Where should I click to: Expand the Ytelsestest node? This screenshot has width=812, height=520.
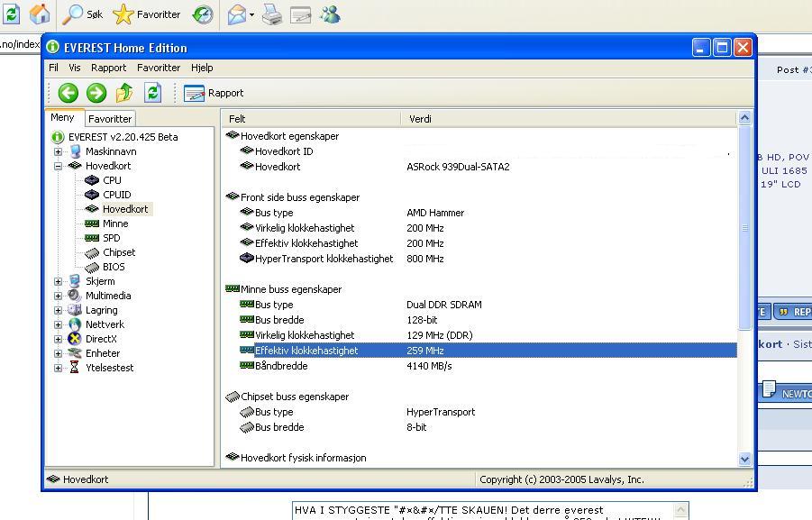click(x=58, y=369)
